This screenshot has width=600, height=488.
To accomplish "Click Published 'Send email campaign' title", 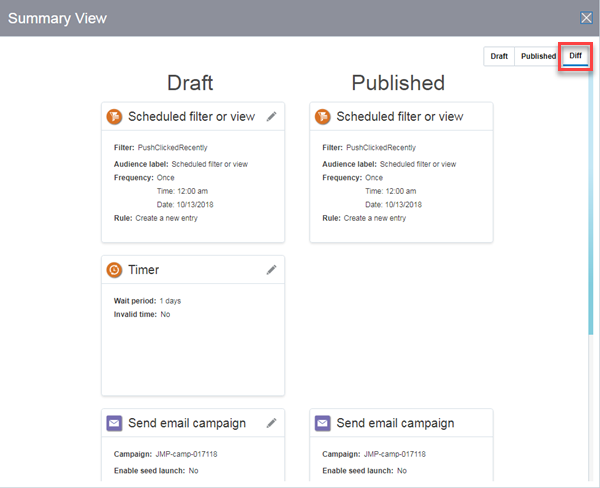I will pyautogui.click(x=395, y=423).
